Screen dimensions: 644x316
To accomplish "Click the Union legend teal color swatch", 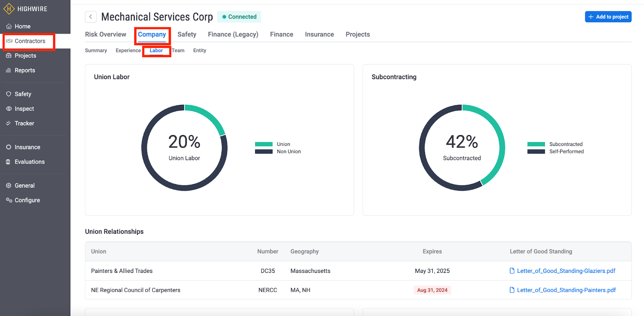I will [264, 144].
